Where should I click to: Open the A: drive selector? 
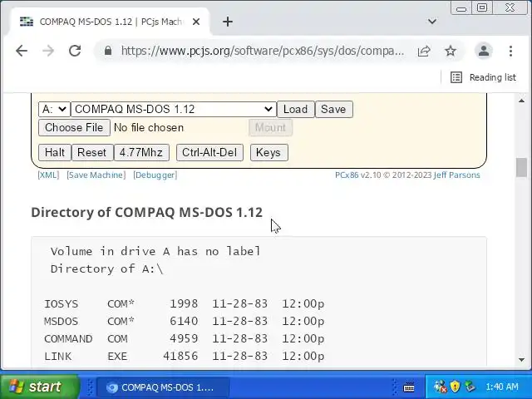(54, 109)
